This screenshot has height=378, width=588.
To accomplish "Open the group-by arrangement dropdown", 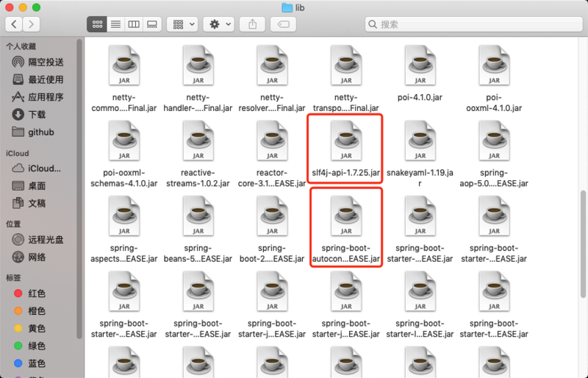I will 182,24.
